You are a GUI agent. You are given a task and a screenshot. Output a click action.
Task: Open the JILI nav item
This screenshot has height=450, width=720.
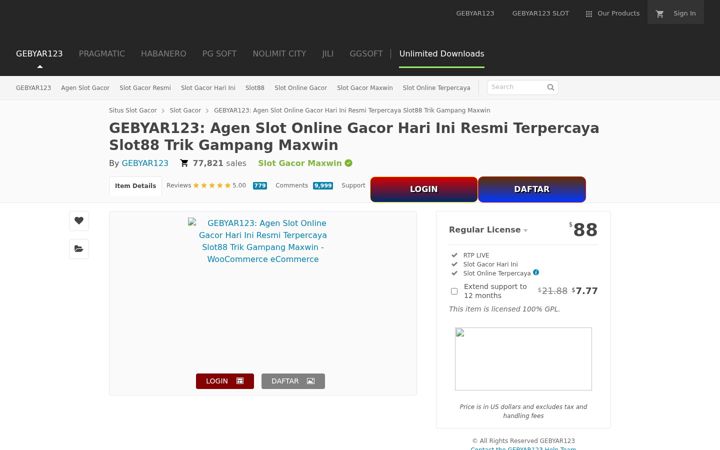click(x=328, y=54)
